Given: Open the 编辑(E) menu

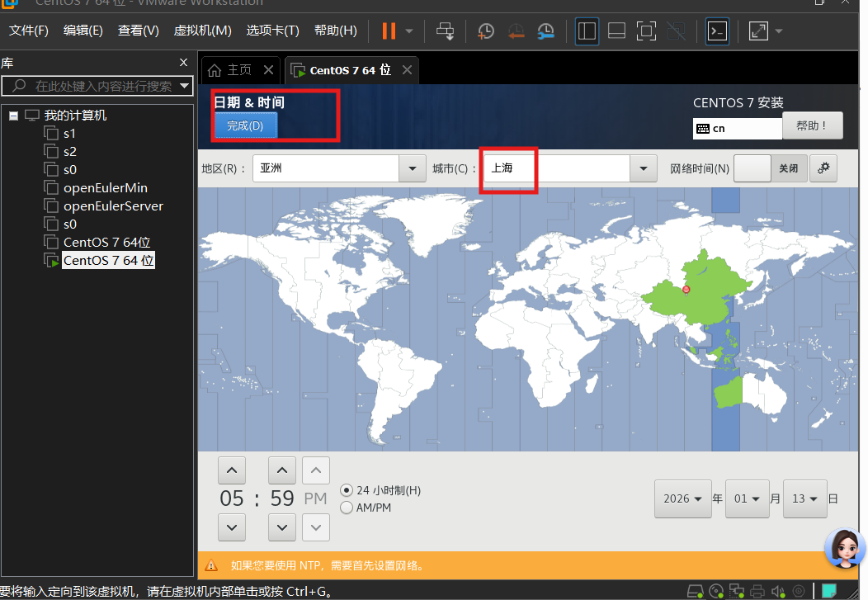Looking at the screenshot, I should click(83, 31).
